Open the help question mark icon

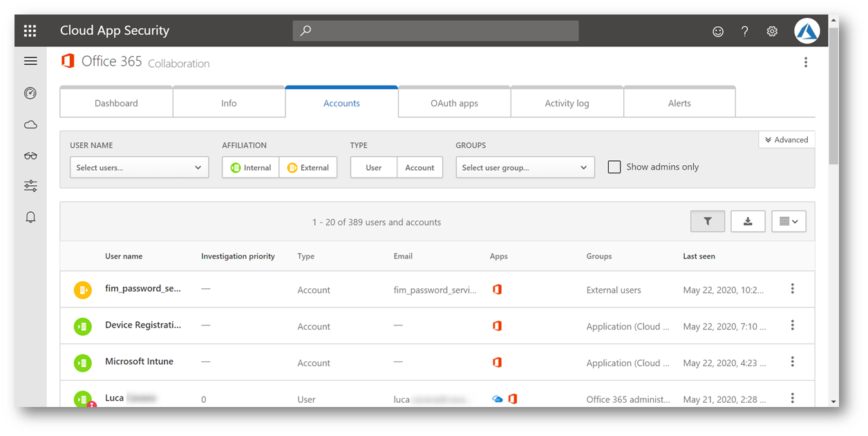pos(745,31)
